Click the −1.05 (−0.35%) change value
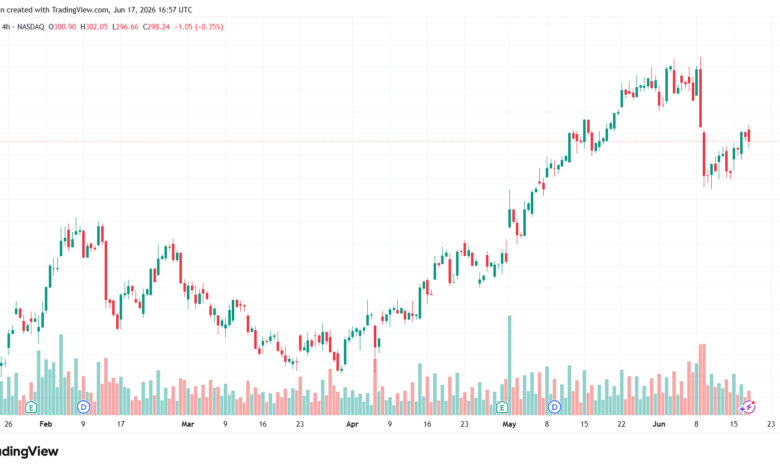 coord(198,27)
